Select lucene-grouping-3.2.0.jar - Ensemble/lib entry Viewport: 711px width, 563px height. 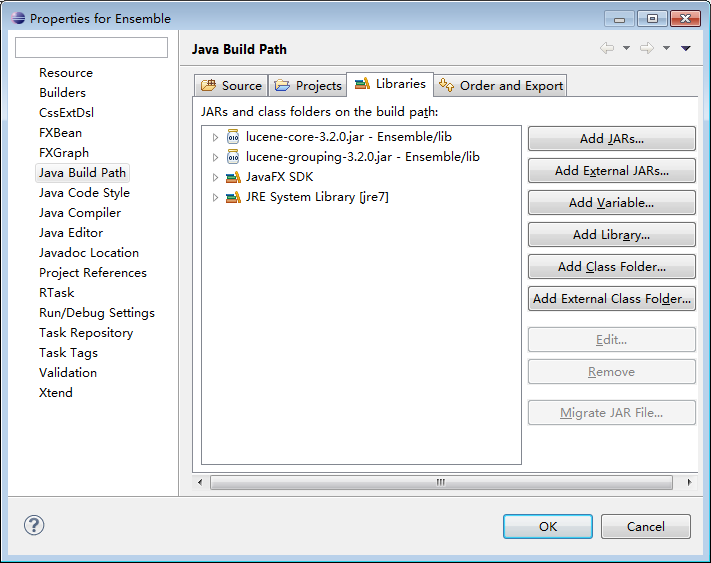tap(363, 157)
